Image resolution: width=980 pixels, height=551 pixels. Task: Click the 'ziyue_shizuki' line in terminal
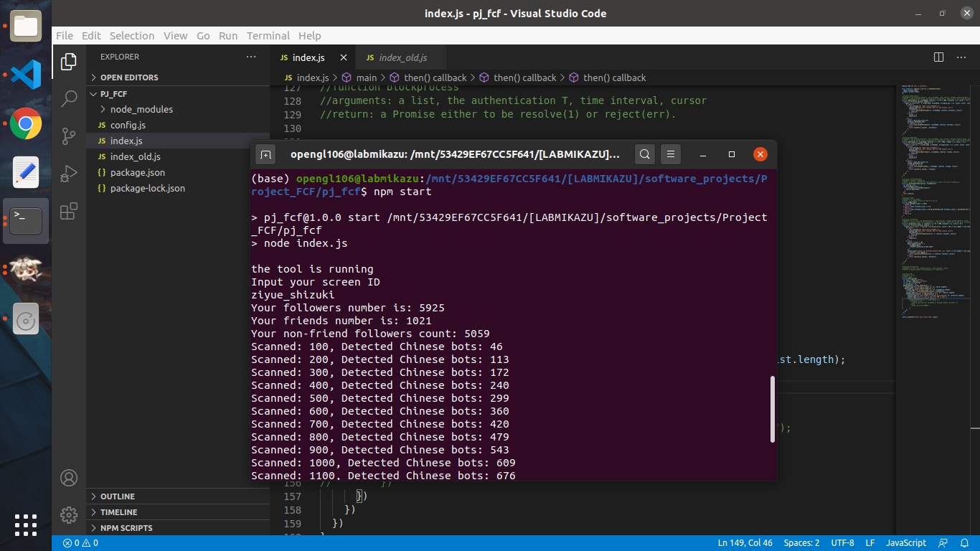tap(293, 295)
